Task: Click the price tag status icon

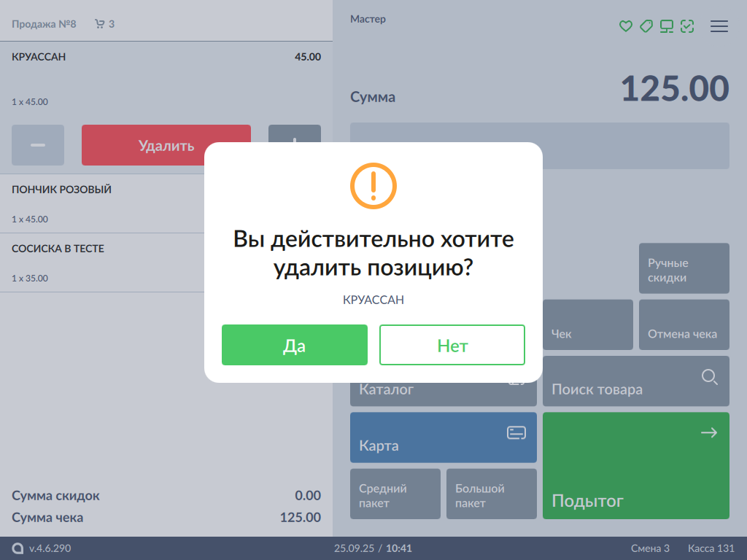Action: [646, 26]
